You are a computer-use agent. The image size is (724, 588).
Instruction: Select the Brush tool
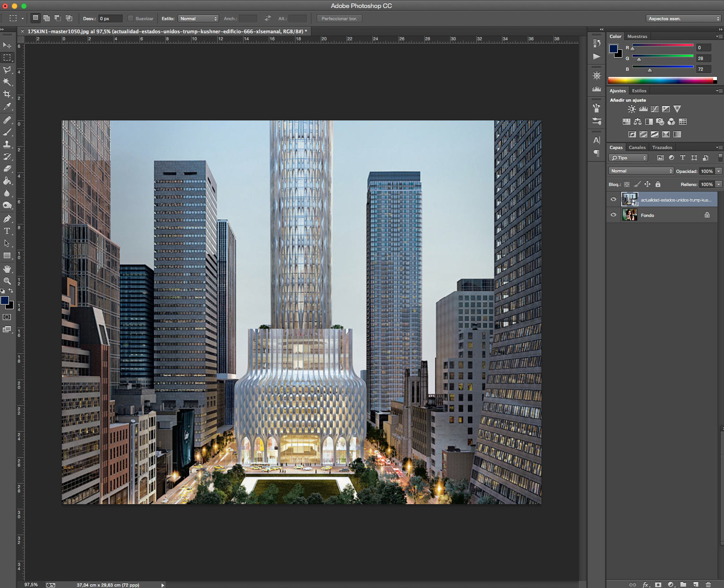coord(7,132)
